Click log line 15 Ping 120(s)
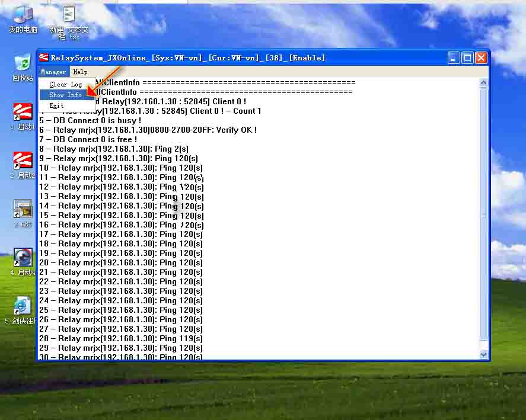This screenshot has height=420, width=526. point(121,215)
